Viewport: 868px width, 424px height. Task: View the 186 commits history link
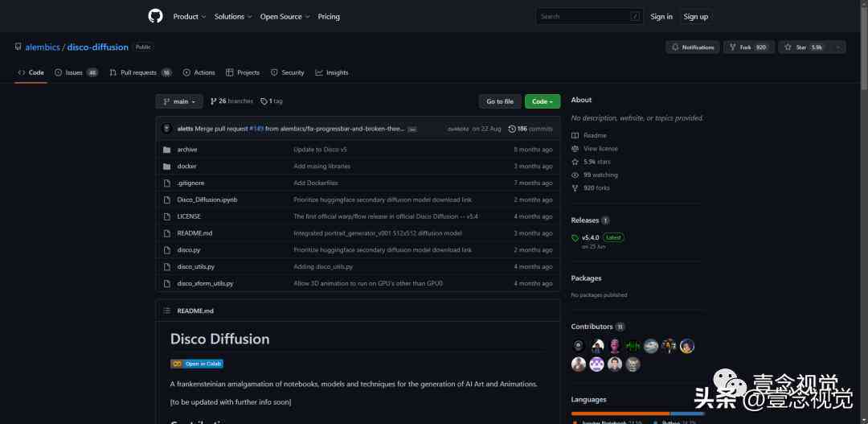[x=530, y=129]
